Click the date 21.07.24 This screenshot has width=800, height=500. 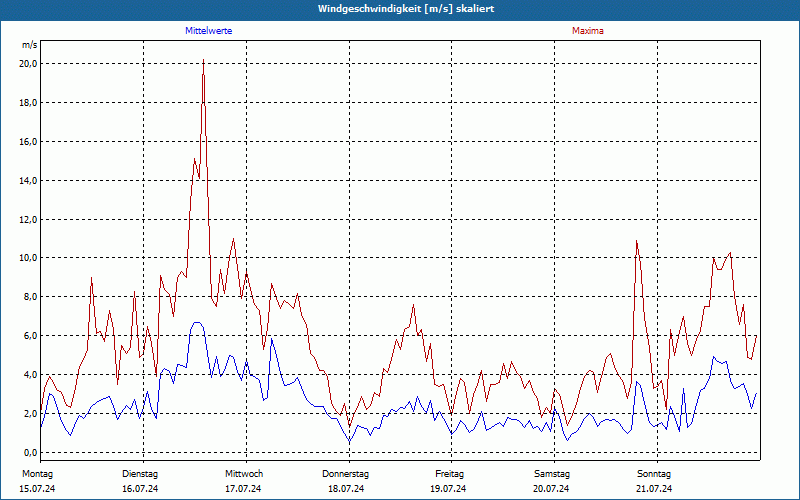654,489
